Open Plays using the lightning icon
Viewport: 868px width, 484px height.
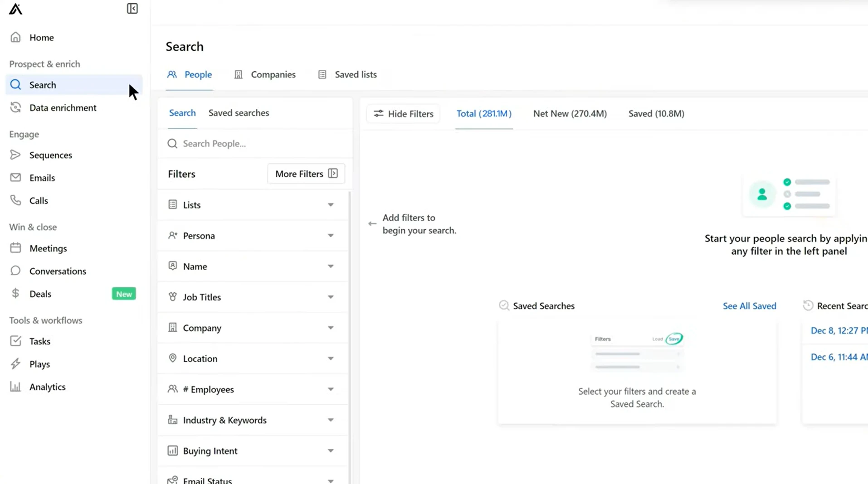point(16,363)
